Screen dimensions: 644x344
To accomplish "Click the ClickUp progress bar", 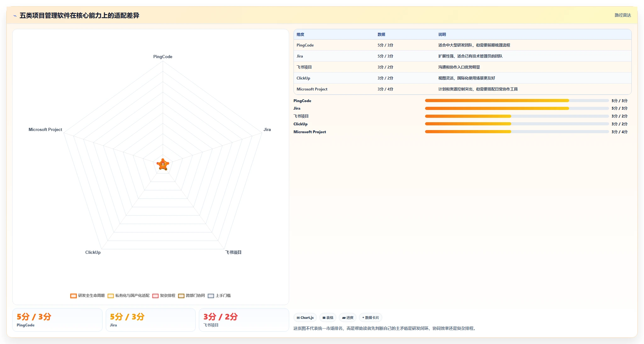I will point(517,124).
